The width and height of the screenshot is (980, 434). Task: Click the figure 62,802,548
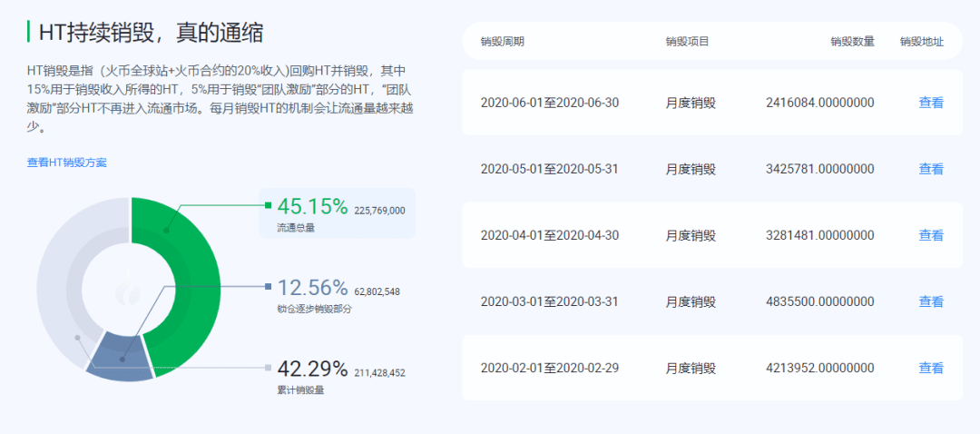377,291
